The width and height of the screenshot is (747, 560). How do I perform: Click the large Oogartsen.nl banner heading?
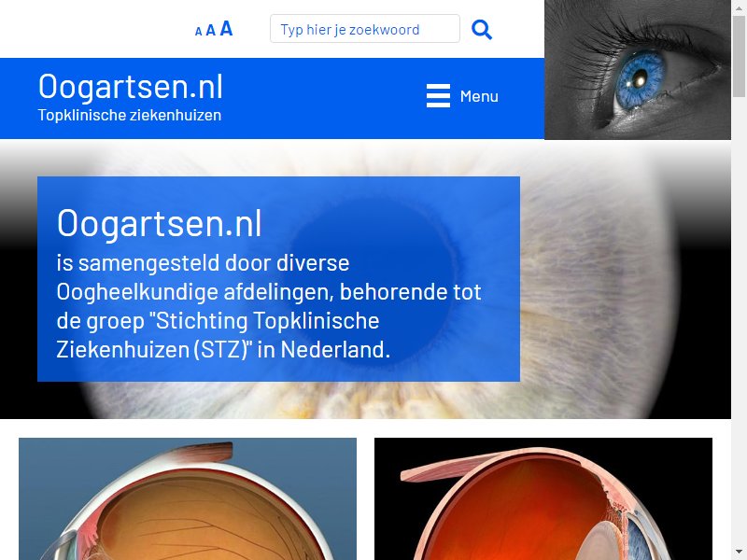(159, 223)
